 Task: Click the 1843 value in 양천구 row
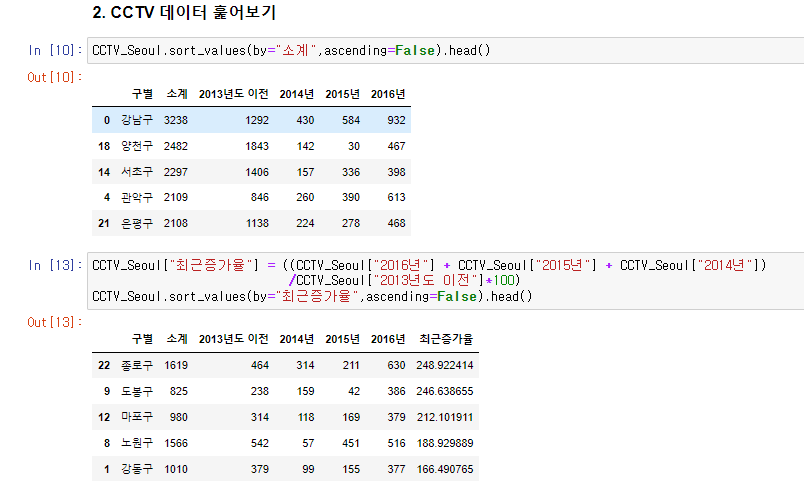point(257,146)
